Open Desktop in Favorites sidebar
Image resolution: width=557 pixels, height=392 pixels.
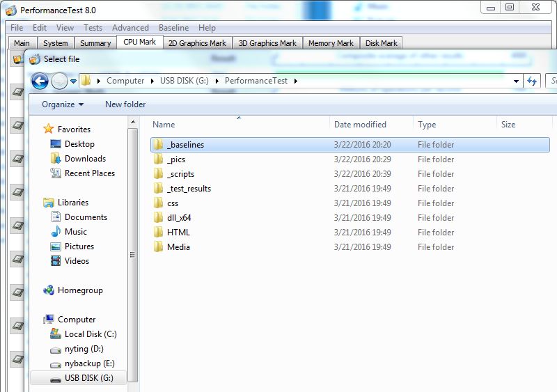click(x=79, y=144)
